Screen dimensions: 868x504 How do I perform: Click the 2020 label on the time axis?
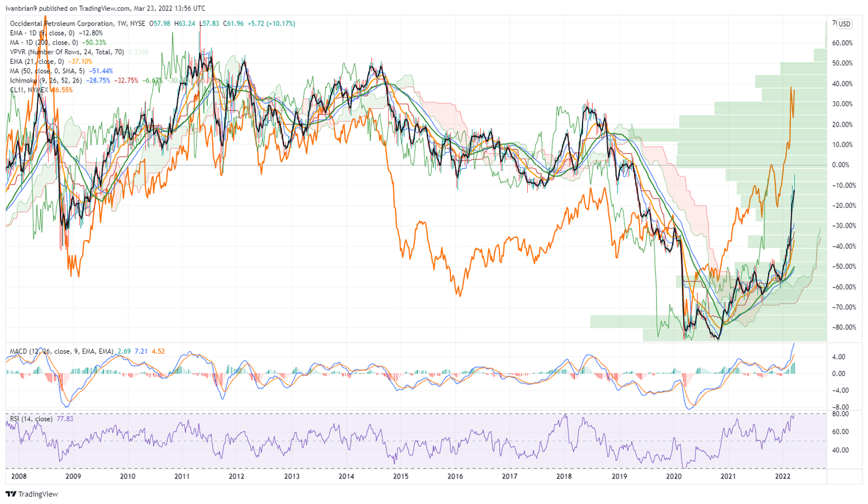(674, 476)
